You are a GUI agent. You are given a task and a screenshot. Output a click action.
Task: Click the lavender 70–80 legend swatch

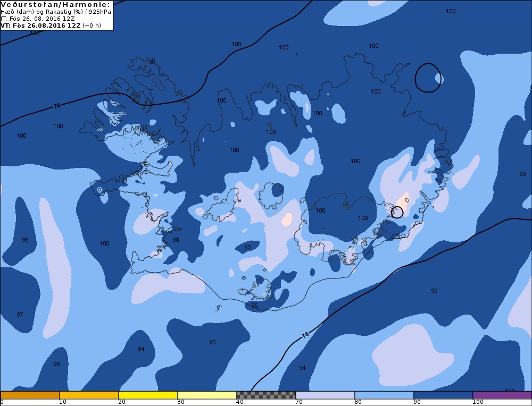(325, 395)
